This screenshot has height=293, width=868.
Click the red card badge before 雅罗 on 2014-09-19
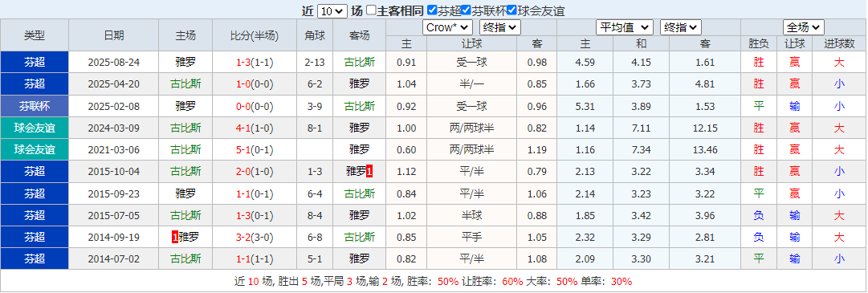175,237
